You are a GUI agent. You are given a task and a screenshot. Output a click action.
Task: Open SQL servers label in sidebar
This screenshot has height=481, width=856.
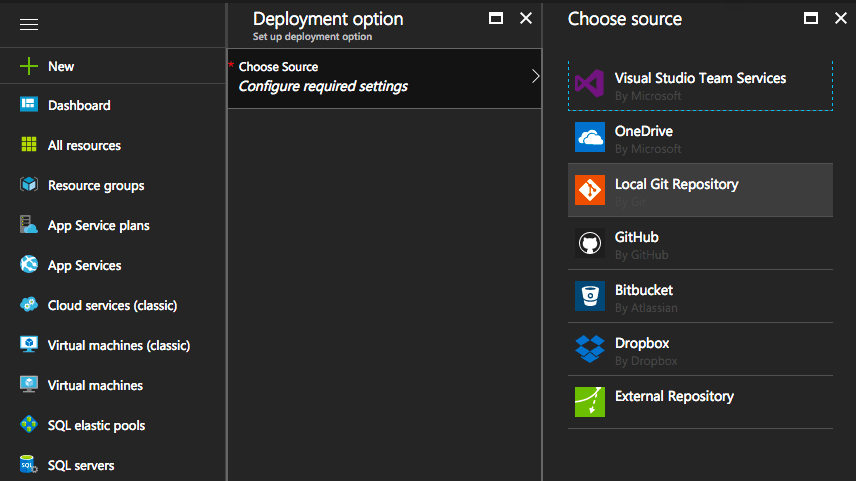[81, 465]
